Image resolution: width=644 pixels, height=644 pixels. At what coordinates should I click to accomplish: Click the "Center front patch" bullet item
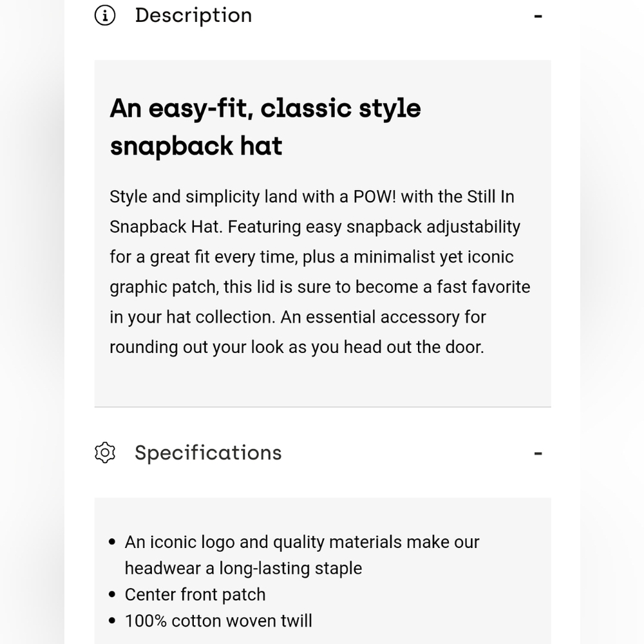[195, 594]
